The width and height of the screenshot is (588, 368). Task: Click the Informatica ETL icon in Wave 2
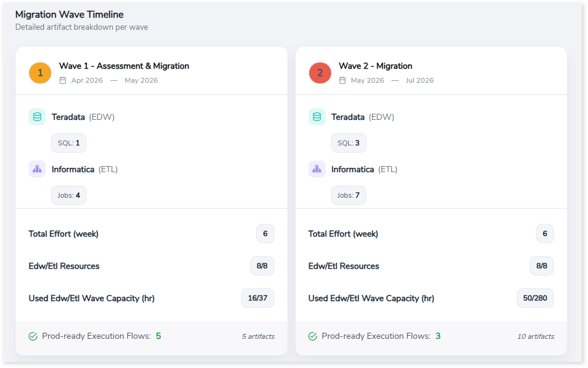317,169
